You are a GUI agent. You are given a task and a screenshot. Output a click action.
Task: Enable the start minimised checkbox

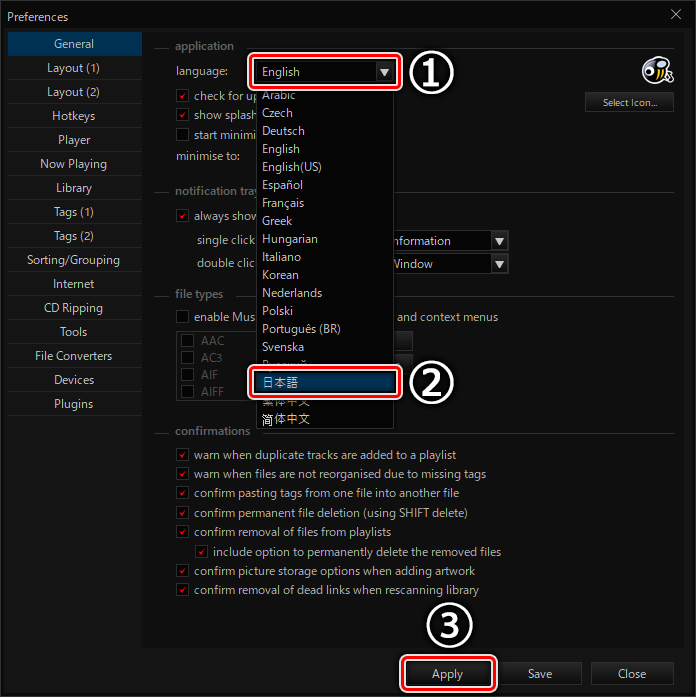click(x=182, y=134)
